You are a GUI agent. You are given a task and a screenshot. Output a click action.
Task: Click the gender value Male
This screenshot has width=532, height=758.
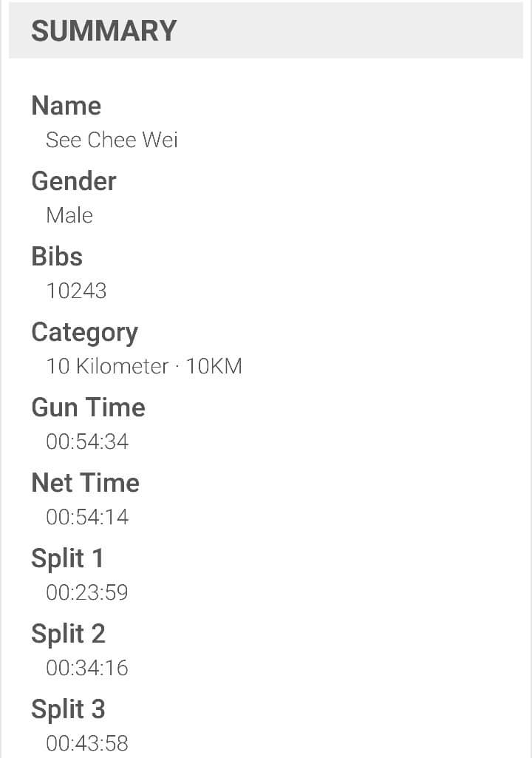(69, 215)
